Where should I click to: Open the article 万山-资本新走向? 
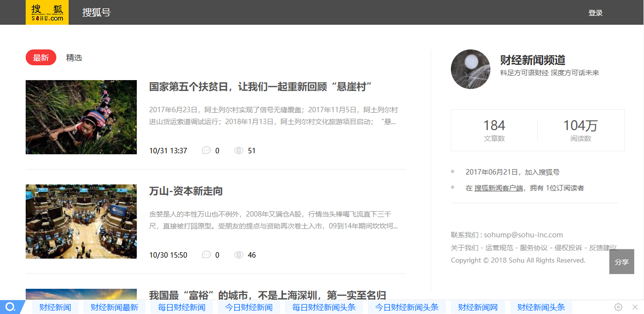click(186, 191)
